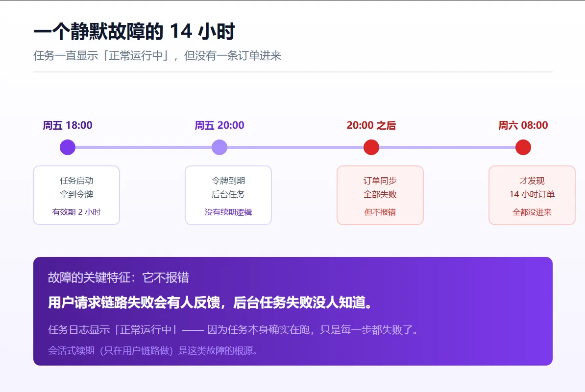Select the line 拿到令牌
This screenshot has height=392, width=585.
coord(76,194)
